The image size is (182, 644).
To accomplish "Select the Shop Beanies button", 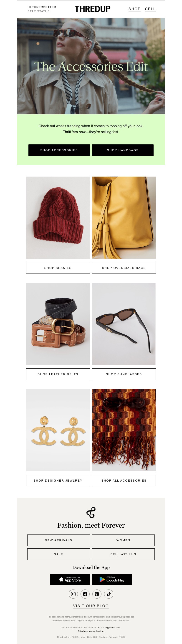I will [58, 268].
